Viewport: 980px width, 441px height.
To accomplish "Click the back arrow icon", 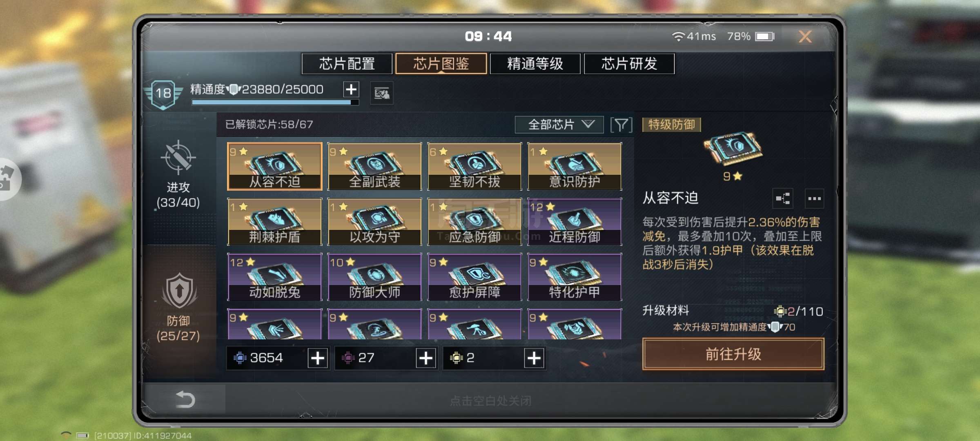I will pyautogui.click(x=185, y=399).
